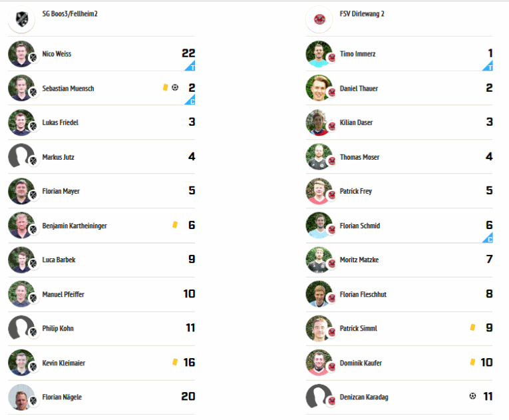This screenshot has width=509, height=420.
Task: Select player name Moritz Matzke
Action: pyautogui.click(x=359, y=260)
